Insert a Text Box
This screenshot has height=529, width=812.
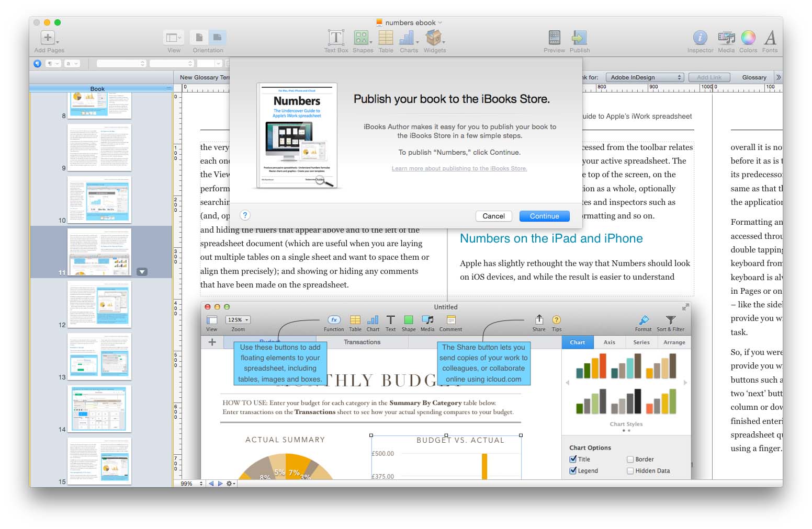(x=336, y=38)
